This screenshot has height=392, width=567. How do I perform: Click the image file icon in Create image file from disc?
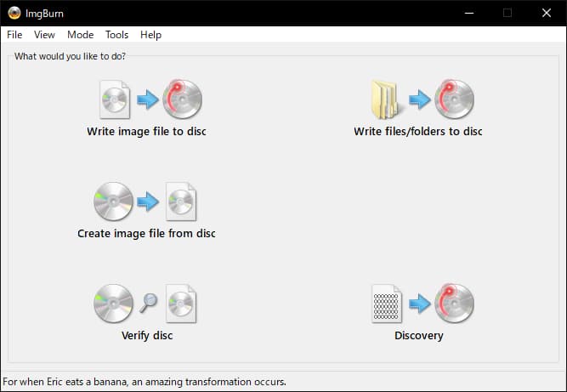(181, 202)
